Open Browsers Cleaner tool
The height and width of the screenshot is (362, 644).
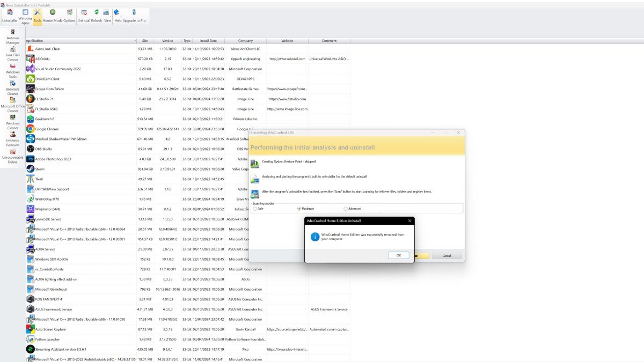pyautogui.click(x=13, y=88)
